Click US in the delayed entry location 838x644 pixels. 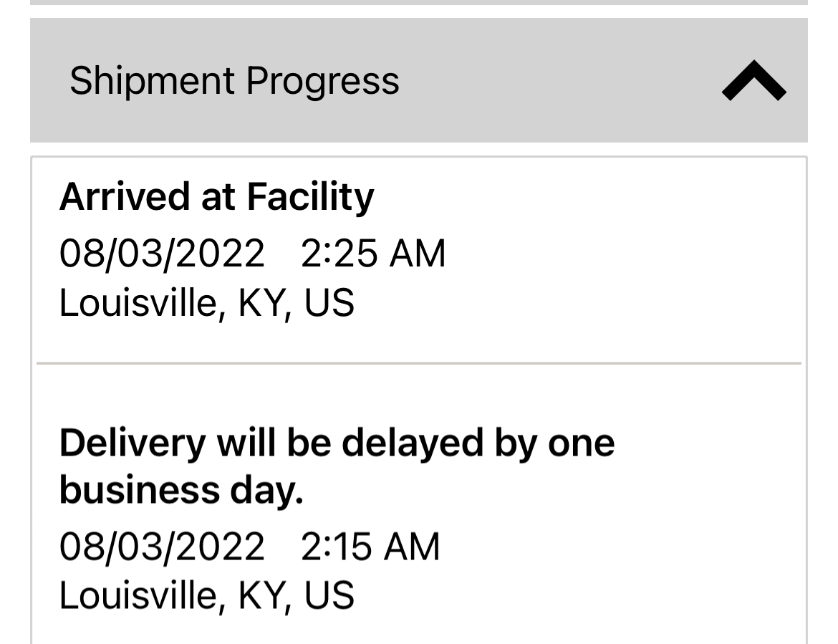[x=329, y=596]
